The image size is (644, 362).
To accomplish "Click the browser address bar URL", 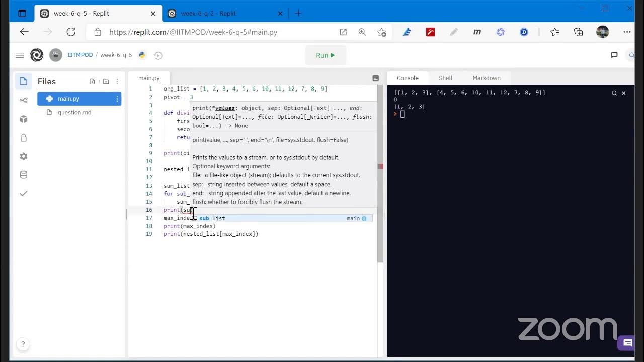I will point(193,32).
